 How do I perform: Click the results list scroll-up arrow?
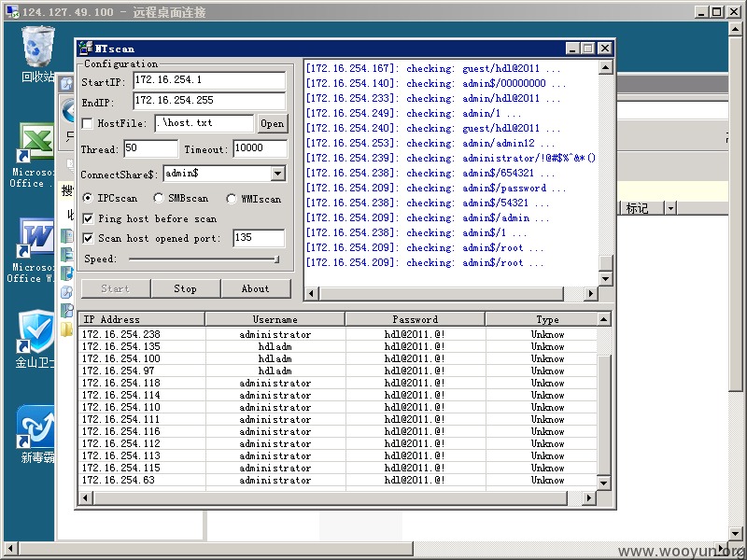(603, 319)
